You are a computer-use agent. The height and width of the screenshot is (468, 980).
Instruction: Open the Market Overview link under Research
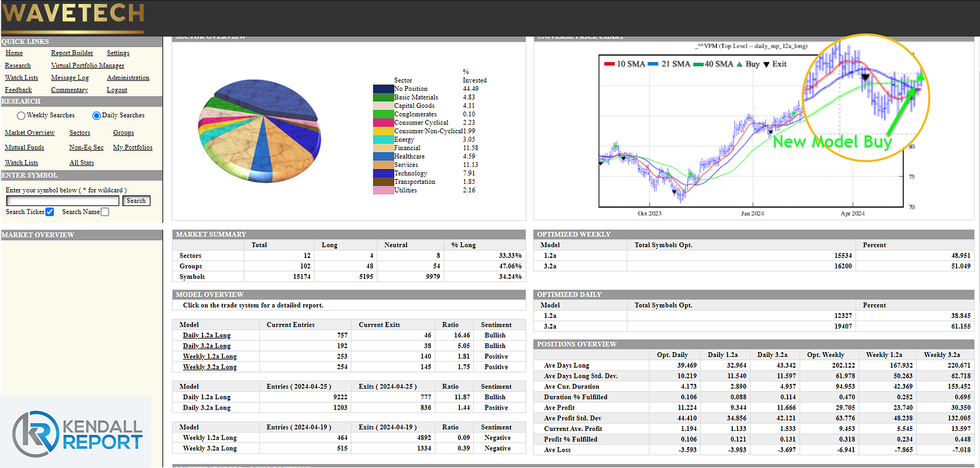pos(30,133)
